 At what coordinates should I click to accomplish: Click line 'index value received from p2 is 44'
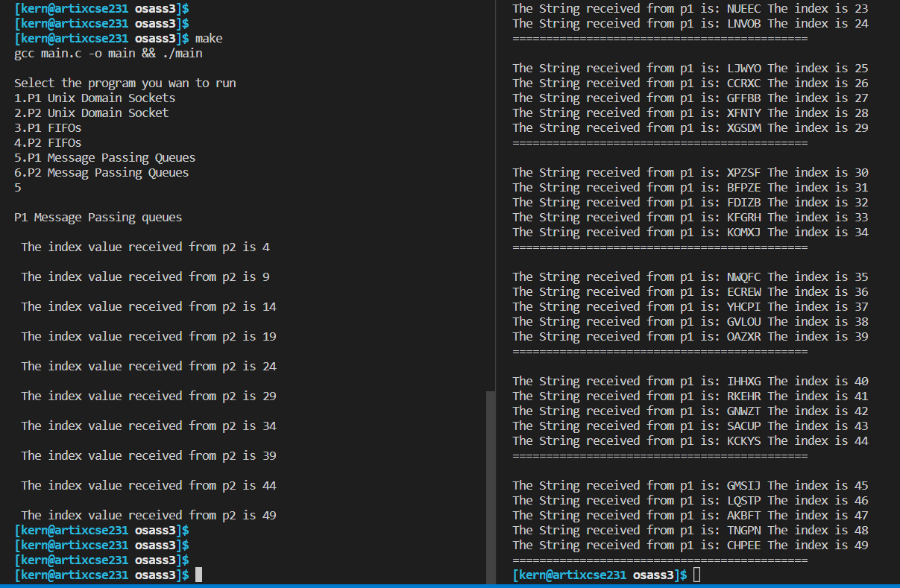(x=148, y=485)
